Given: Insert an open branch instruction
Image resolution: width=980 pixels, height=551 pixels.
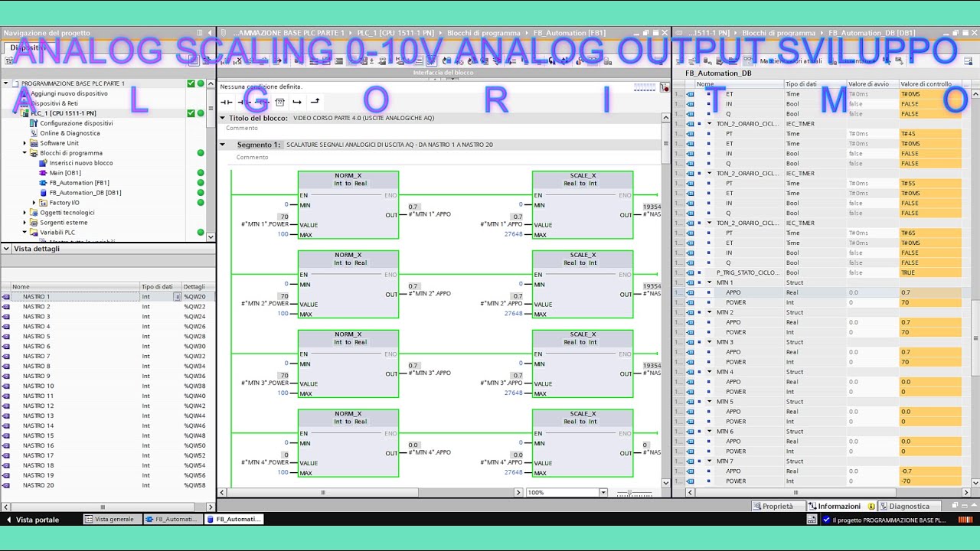Looking at the screenshot, I should [x=297, y=102].
